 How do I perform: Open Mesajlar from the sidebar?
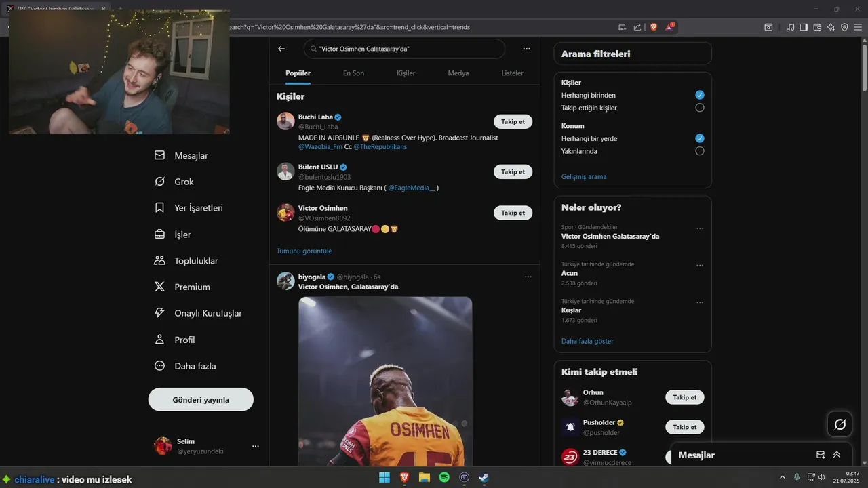pyautogui.click(x=182, y=155)
